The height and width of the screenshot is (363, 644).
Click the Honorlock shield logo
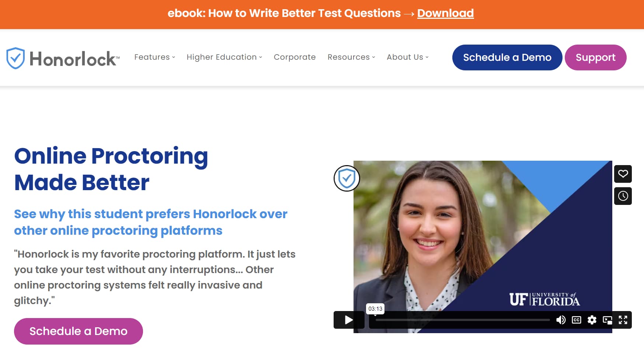click(15, 57)
